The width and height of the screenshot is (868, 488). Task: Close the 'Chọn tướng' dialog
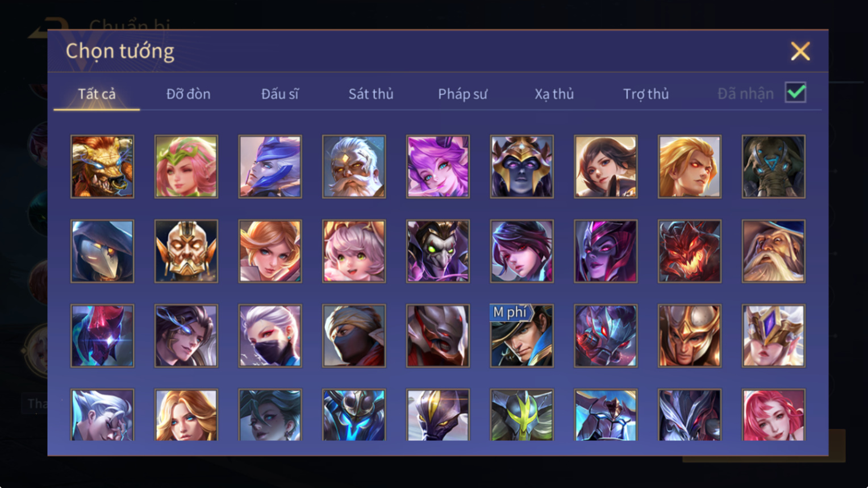(800, 51)
